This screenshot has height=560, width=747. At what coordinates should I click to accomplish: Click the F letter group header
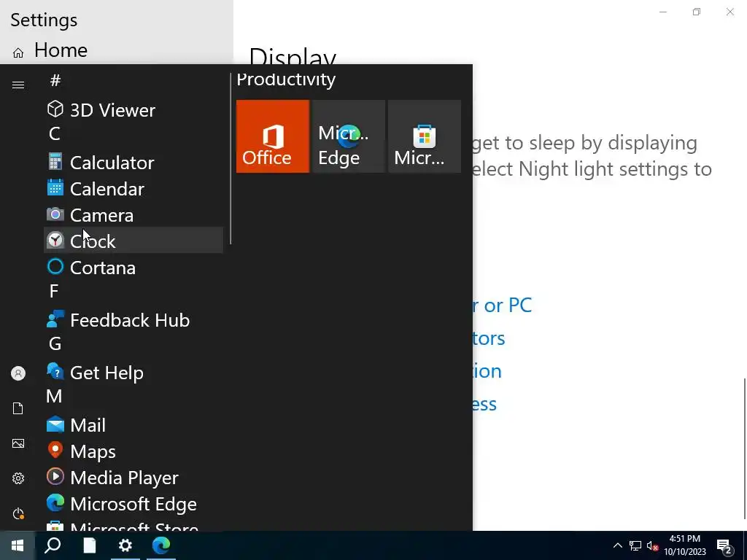coord(54,290)
